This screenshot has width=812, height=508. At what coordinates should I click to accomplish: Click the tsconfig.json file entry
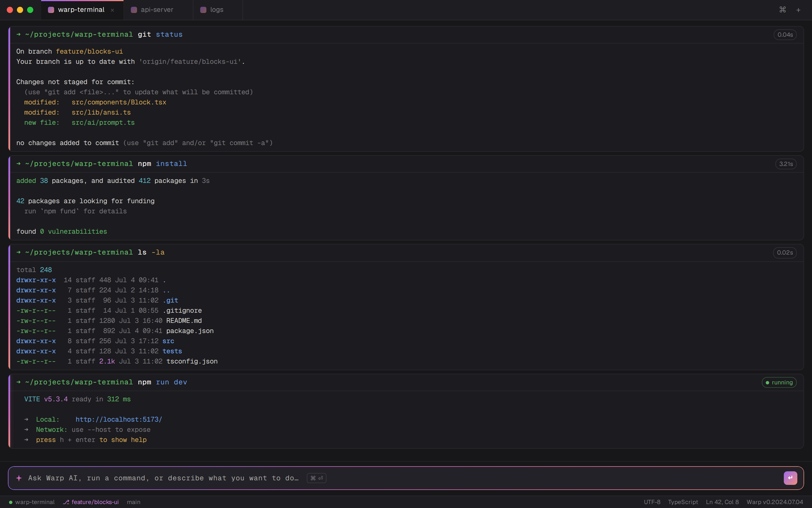[x=192, y=361]
